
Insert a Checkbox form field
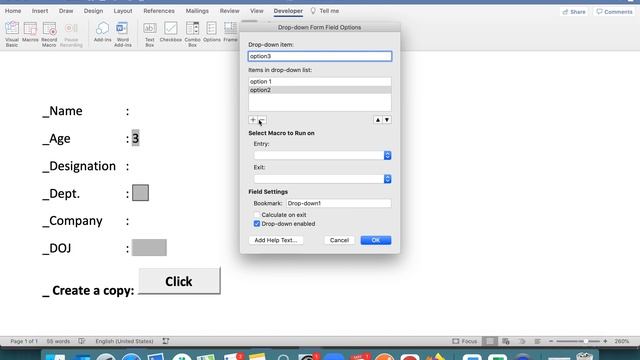point(171,32)
